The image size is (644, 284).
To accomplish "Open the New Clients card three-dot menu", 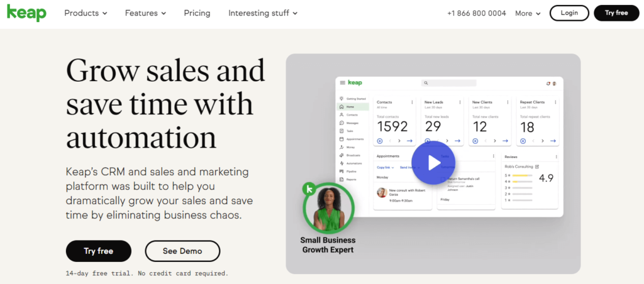I will click(x=508, y=102).
